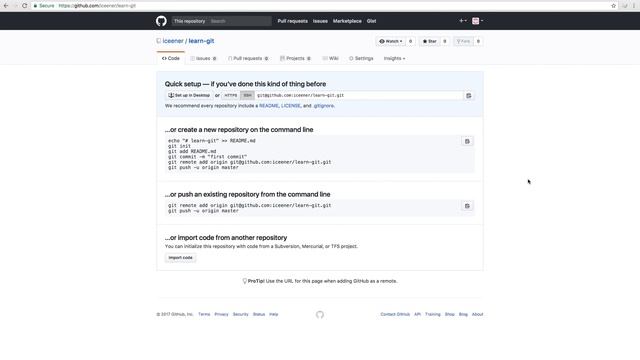Expand the Insights dropdown tab
Image resolution: width=640 pixels, height=360 pixels.
pos(394,58)
